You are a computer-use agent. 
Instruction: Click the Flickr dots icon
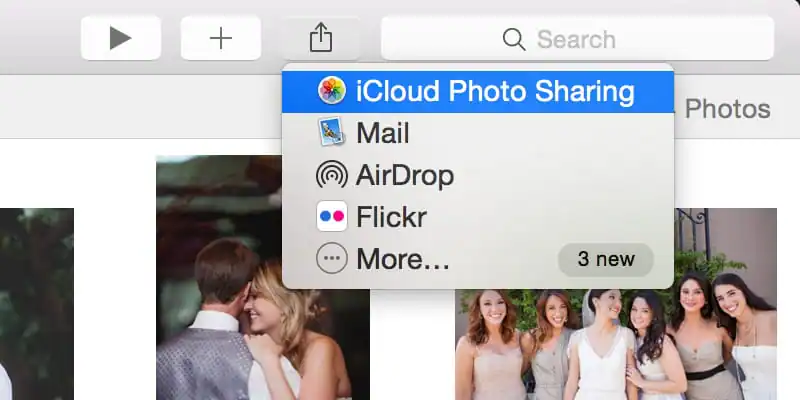pos(332,216)
